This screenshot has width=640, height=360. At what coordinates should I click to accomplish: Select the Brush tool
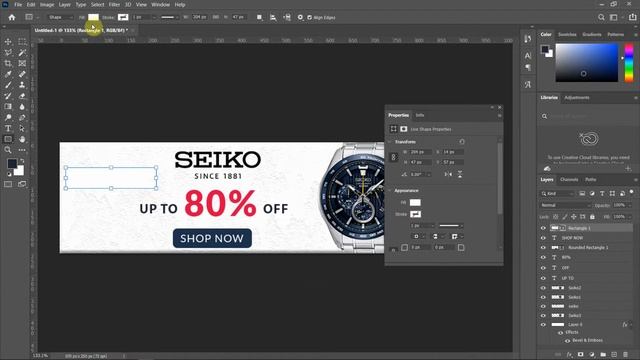coord(8,85)
